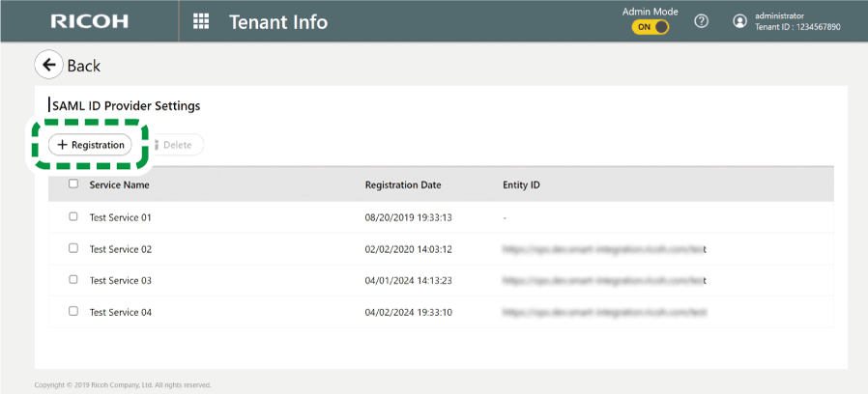Viewport: 868px width, 394px height.
Task: Click the Entity ID URL for Test Service 02
Action: pyautogui.click(x=604, y=249)
